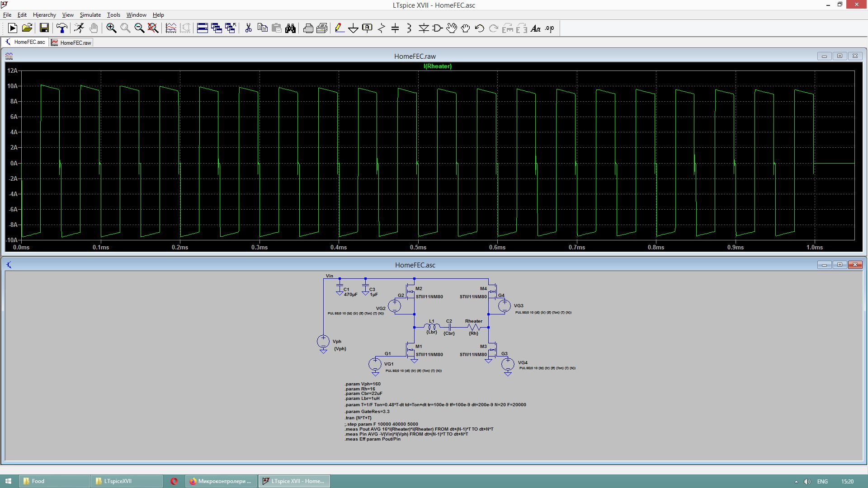Image resolution: width=868 pixels, height=488 pixels.
Task: Halt the simulation with the hand icon
Action: click(93, 28)
